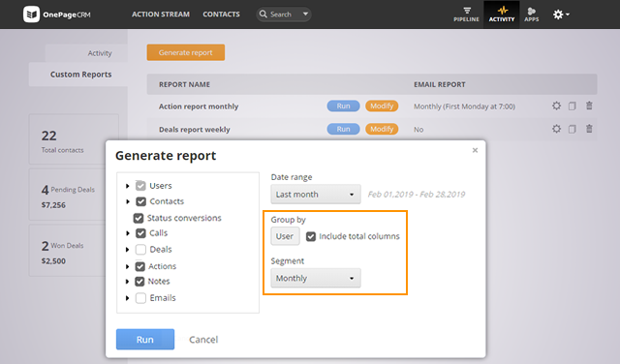Viewport: 620px width, 364px height.
Task: Uncheck the Actions checkbox
Action: pos(139,266)
